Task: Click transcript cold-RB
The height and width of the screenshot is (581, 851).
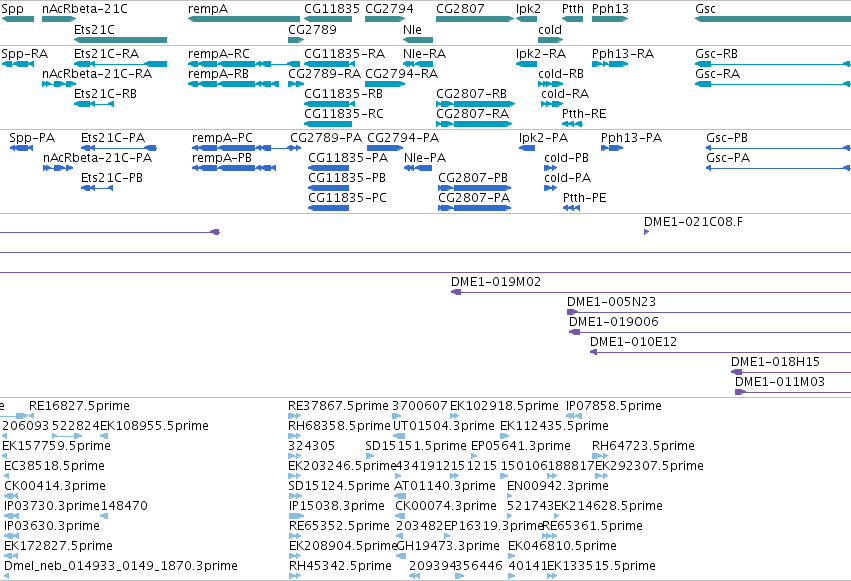Action: point(550,84)
